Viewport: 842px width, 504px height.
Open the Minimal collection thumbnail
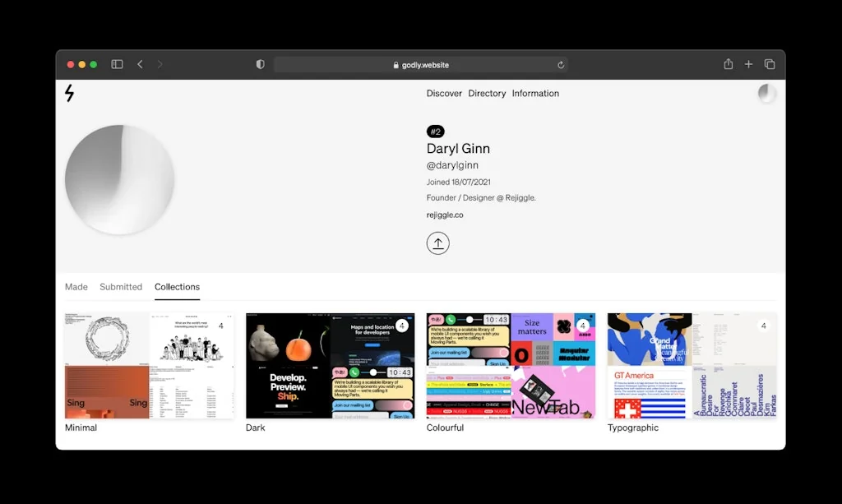point(150,366)
